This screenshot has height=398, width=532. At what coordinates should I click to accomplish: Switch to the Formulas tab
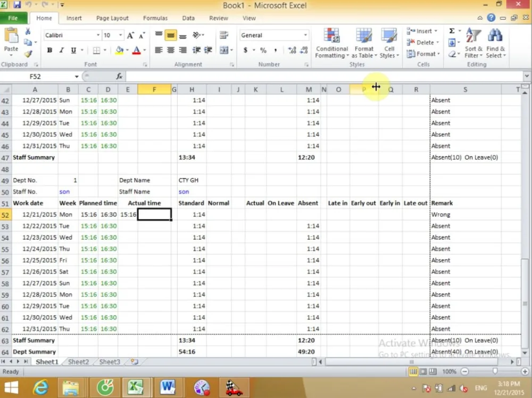coord(155,18)
